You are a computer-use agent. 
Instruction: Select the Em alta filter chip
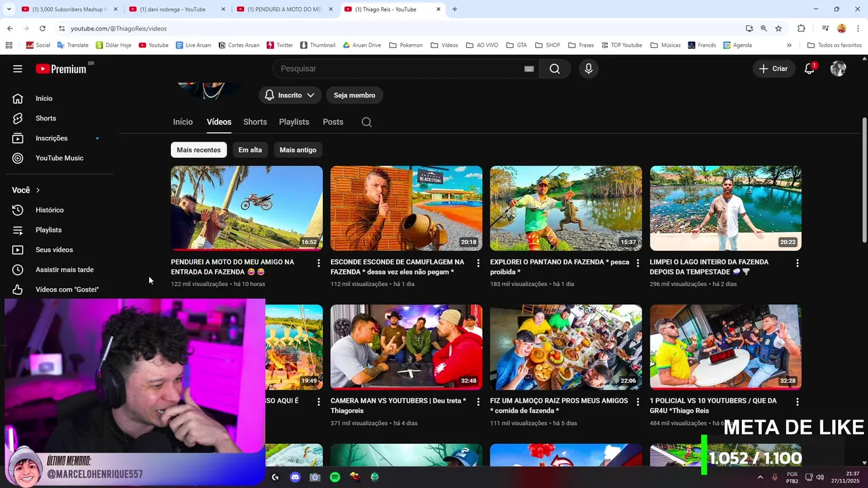(250, 150)
